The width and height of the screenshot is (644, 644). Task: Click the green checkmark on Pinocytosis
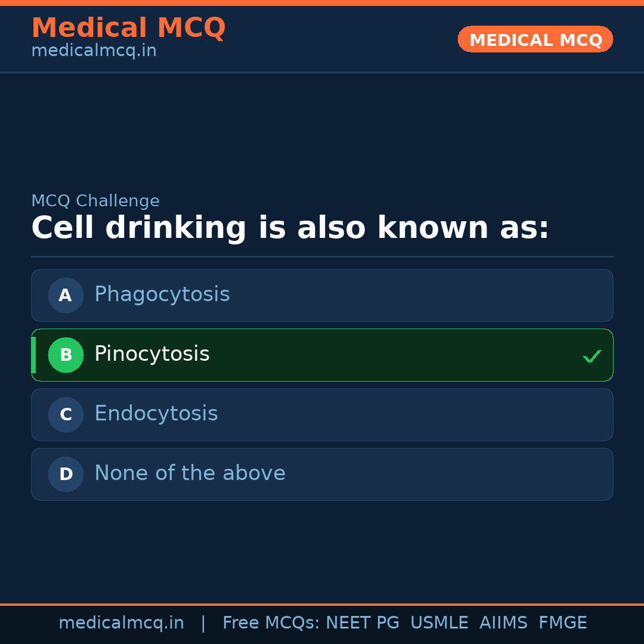coord(592,356)
